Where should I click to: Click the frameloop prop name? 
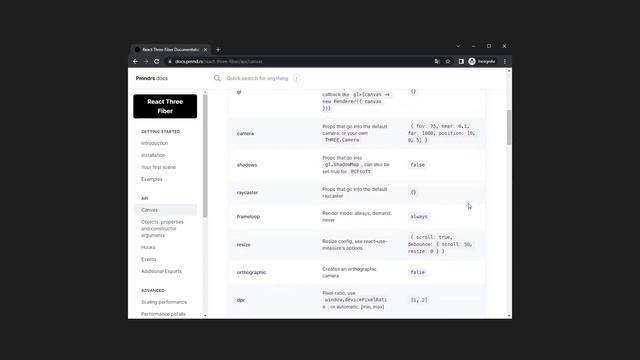point(248,217)
